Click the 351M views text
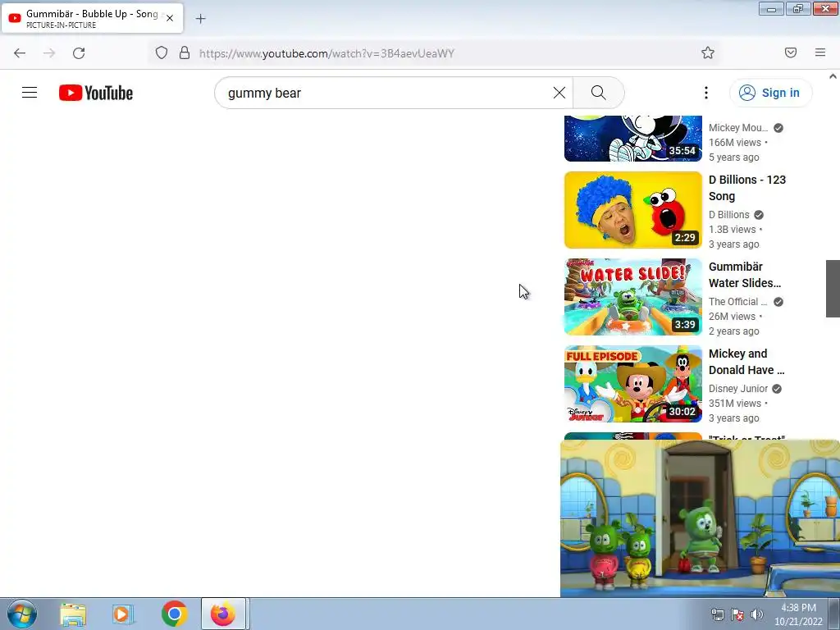840x630 pixels. click(735, 404)
